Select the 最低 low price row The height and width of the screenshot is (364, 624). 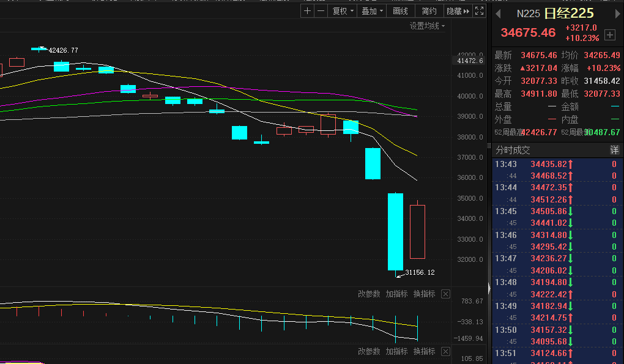590,94
